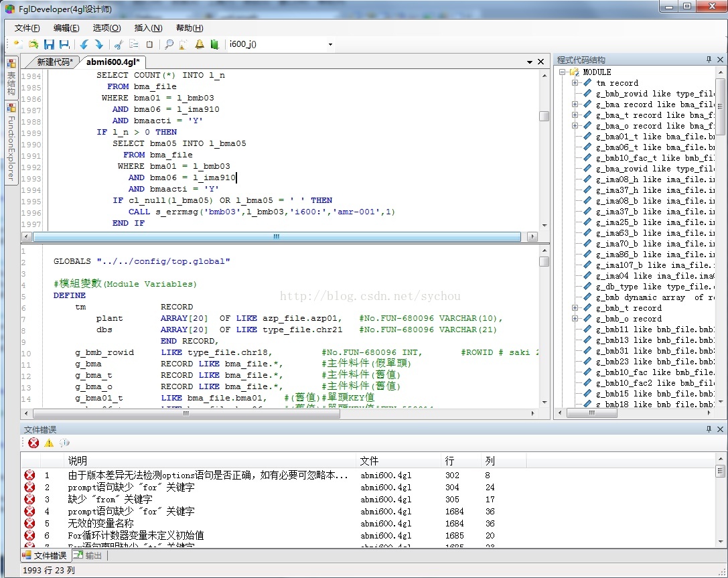The image size is (728, 578).
Task: Collapse the MODULE tree node
Action: coord(563,72)
